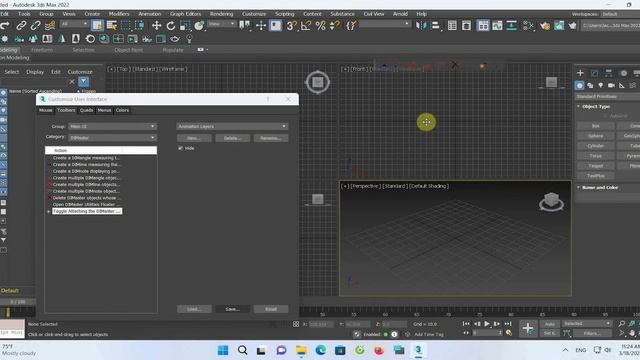The image size is (640, 360).
Task: Toggle Angle Snap
Action: click(x=306, y=25)
